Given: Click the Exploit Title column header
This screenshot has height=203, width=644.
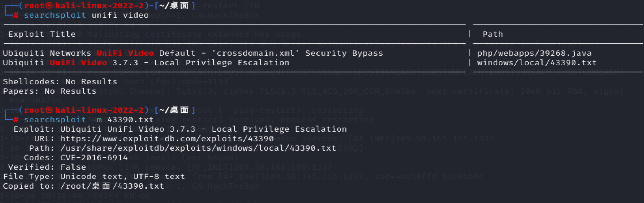Looking at the screenshot, I should pyautogui.click(x=42, y=34).
